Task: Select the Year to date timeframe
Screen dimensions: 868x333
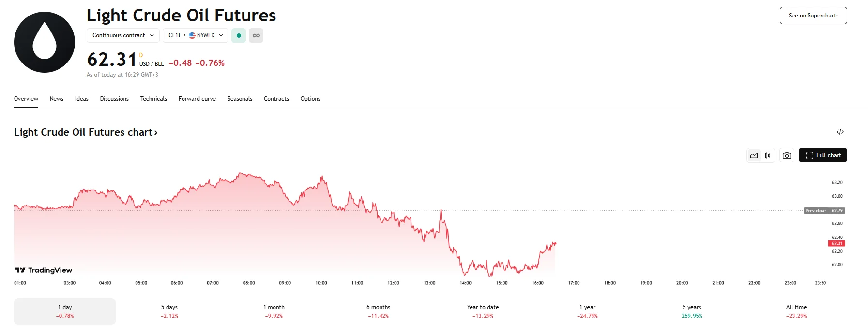Action: click(x=482, y=311)
